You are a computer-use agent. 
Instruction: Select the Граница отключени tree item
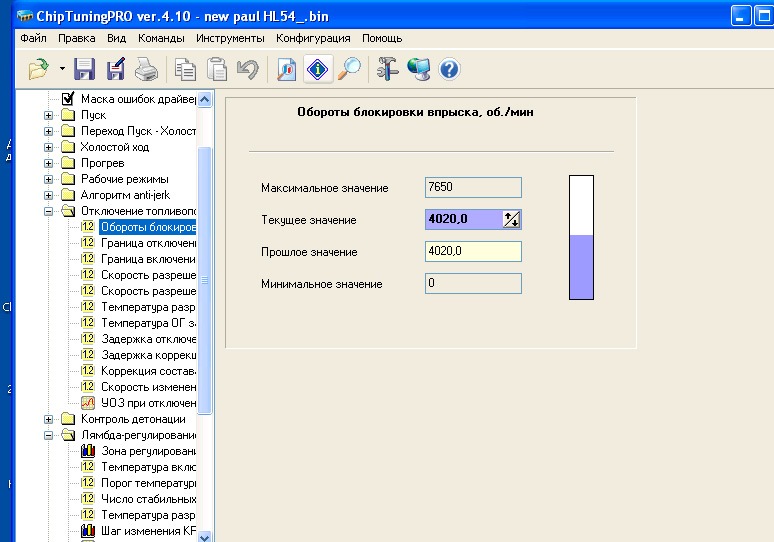148,243
